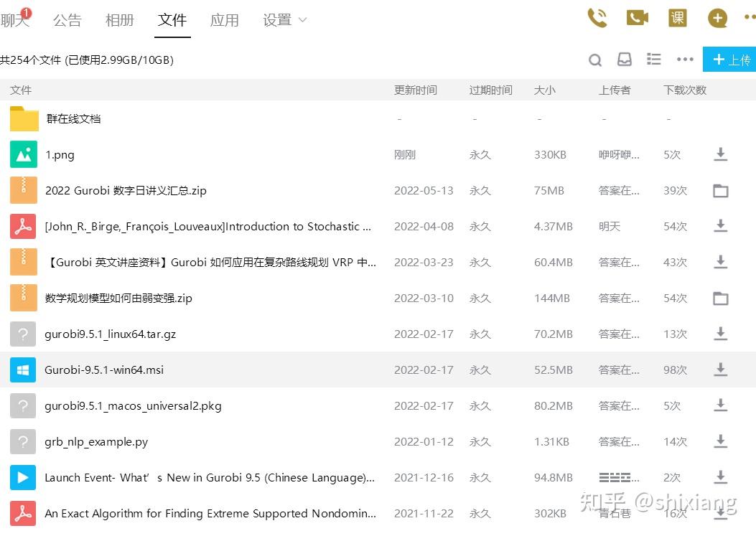Switch to list view icon
The image size is (756, 536).
coord(654,59)
